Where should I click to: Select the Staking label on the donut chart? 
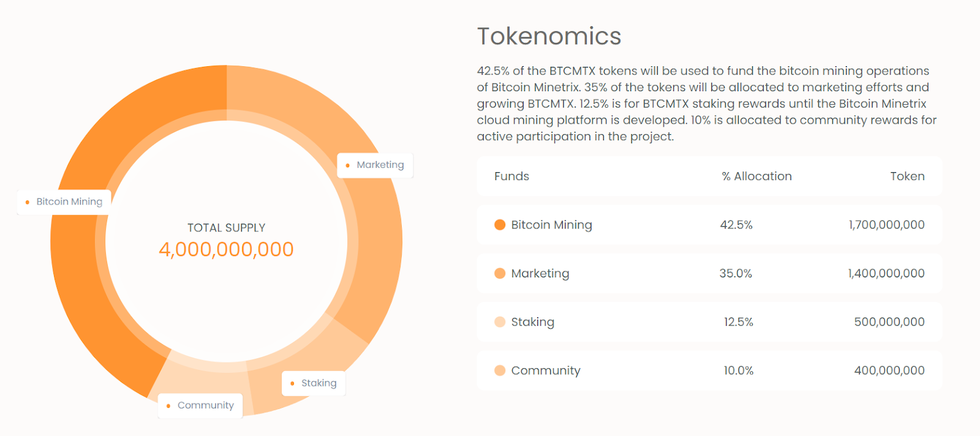point(314,383)
